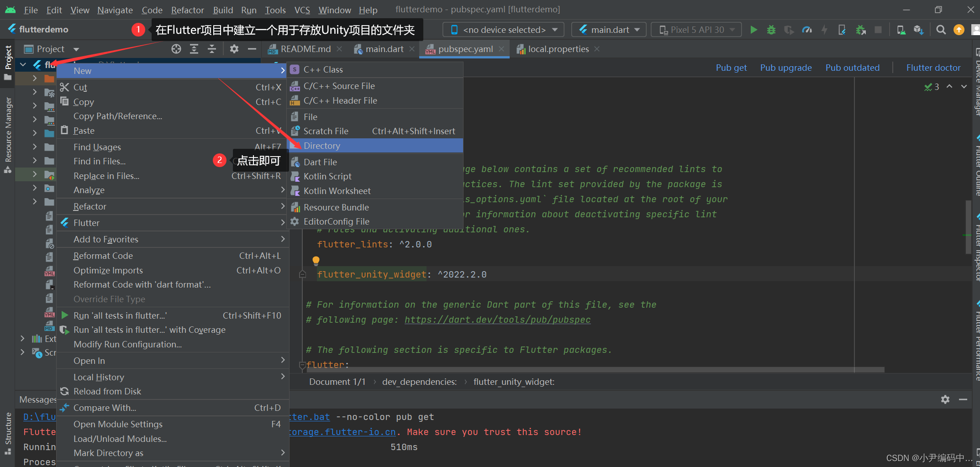Screen dimensions: 980x467
Task: Expand the External Libraries tree node
Action: coord(22,338)
